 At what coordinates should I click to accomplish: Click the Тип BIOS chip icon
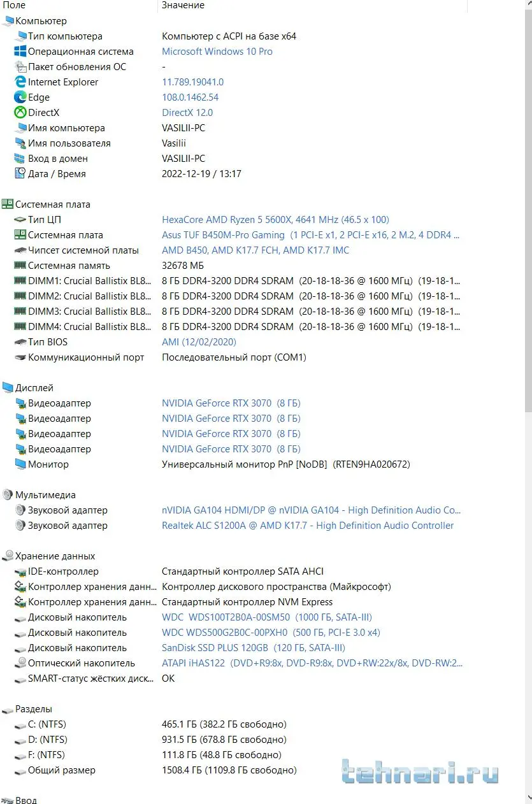tap(20, 342)
